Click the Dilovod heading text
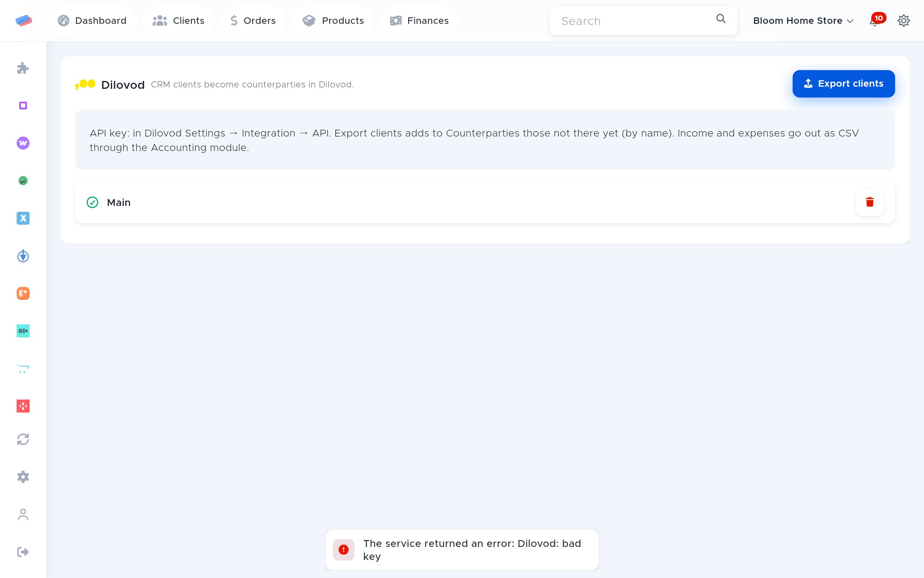924x578 pixels. [x=123, y=85]
